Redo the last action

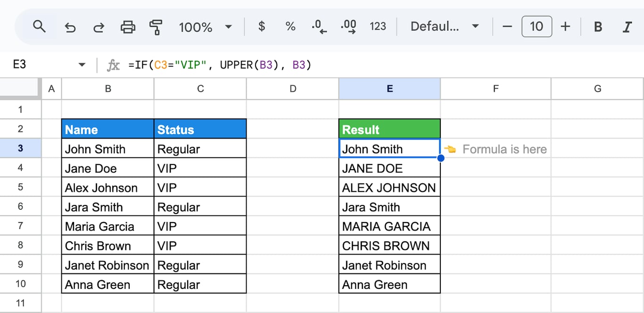tap(99, 27)
